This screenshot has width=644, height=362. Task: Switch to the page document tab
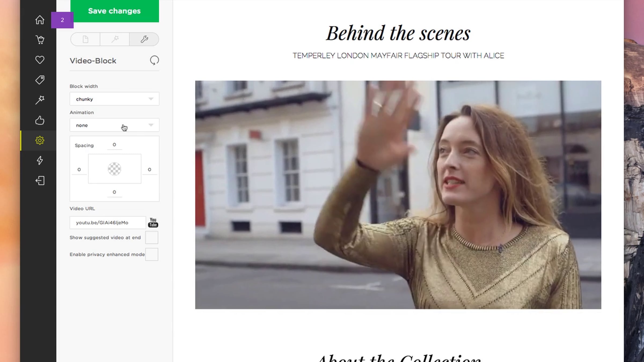(x=85, y=39)
